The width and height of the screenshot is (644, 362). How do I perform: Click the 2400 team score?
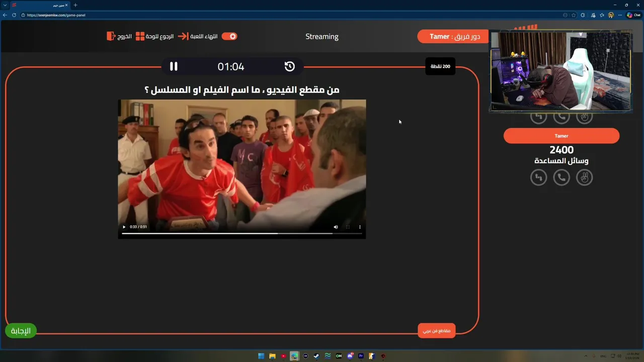pyautogui.click(x=561, y=150)
